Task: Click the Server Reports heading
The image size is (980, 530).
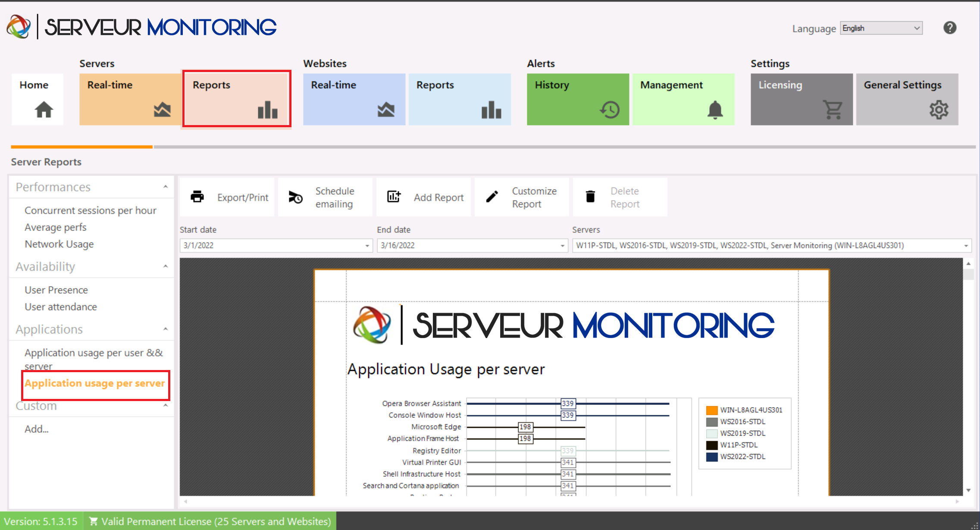Action: [x=46, y=162]
